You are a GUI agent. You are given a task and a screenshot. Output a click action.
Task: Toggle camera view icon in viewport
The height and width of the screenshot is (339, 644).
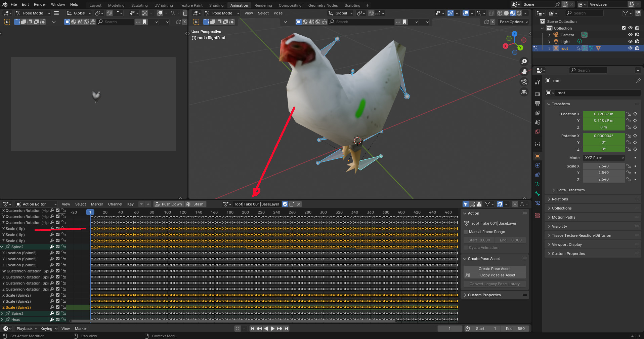tap(524, 82)
